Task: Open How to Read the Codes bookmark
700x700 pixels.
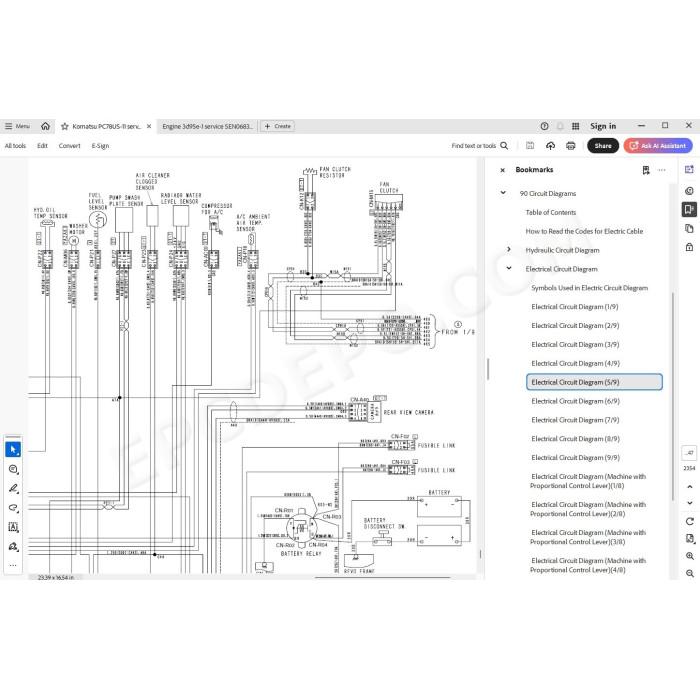Action: [x=584, y=231]
